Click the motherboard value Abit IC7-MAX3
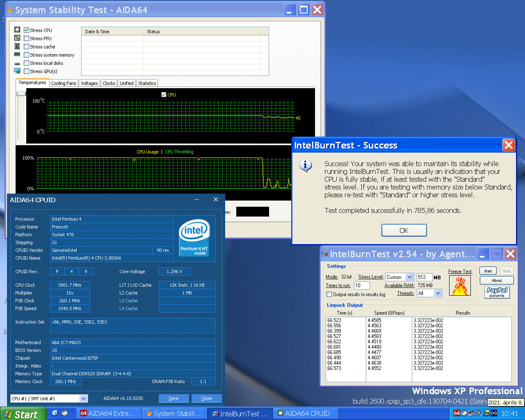The height and width of the screenshot is (420, 525). pyautogui.click(x=133, y=342)
